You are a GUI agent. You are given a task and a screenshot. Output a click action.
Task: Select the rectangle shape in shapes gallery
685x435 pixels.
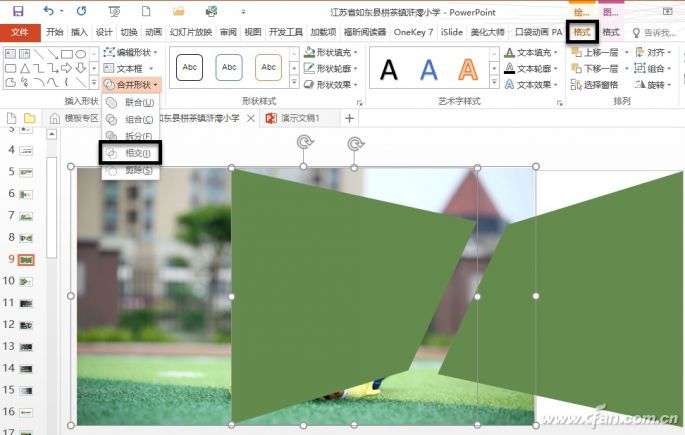pos(67,54)
